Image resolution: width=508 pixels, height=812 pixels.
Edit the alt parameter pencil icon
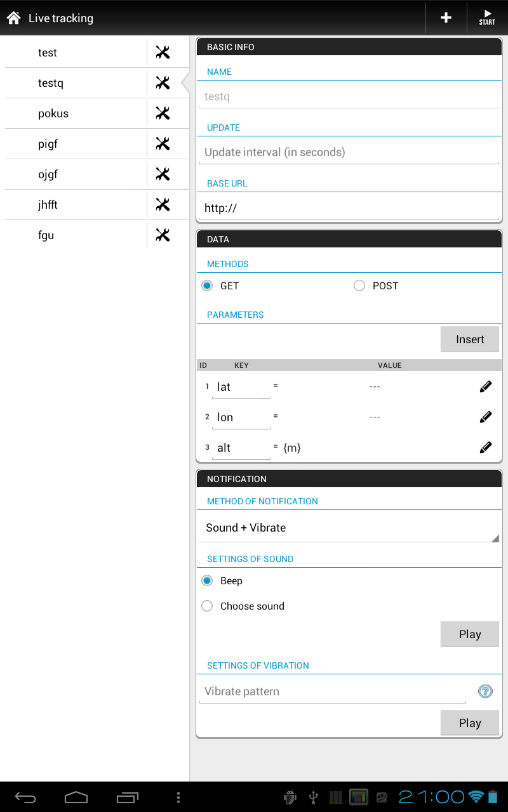click(x=486, y=447)
